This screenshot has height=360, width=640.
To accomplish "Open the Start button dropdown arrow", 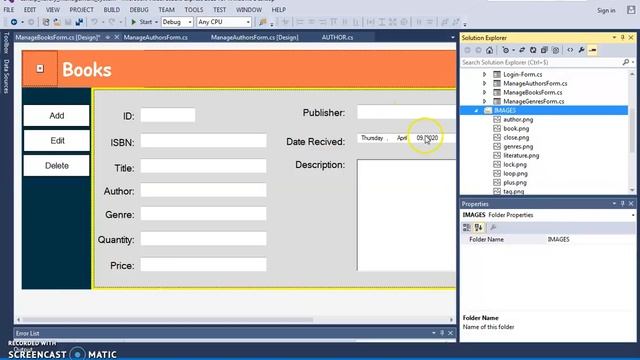I will pyautogui.click(x=156, y=22).
